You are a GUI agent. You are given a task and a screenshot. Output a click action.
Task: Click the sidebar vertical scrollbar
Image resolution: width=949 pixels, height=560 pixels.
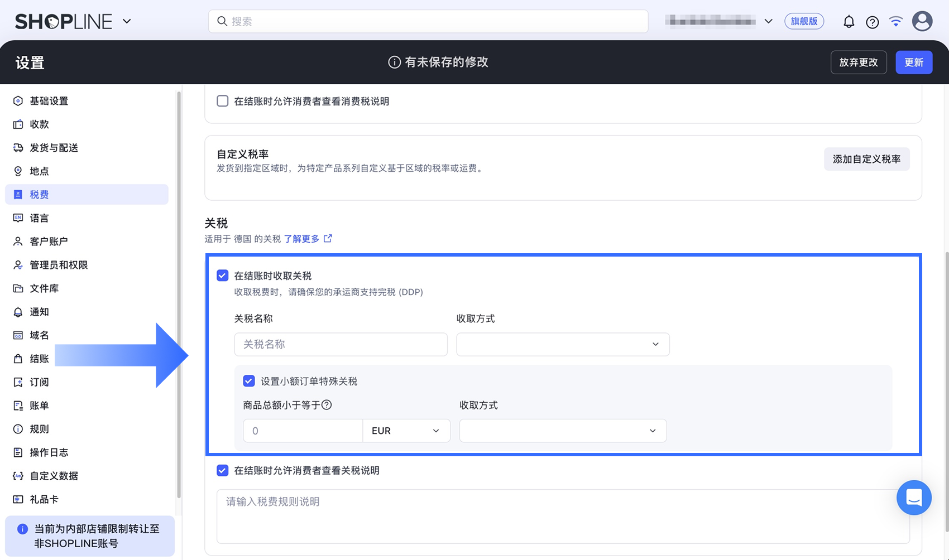click(179, 295)
